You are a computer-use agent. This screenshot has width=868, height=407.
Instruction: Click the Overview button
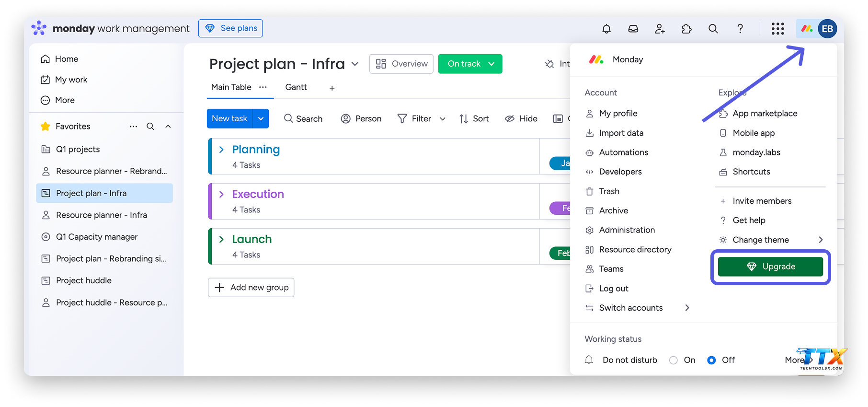[401, 64]
